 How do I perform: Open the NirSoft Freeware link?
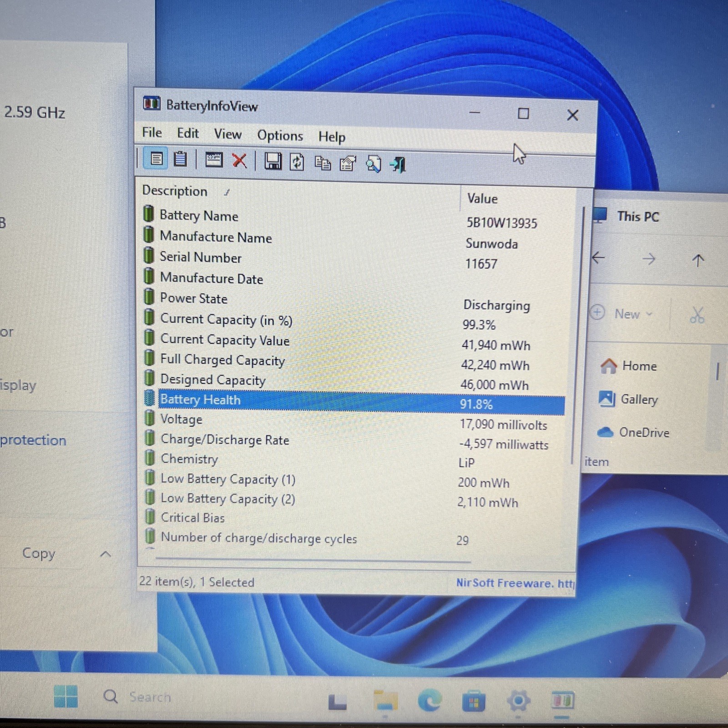pyautogui.click(x=515, y=583)
